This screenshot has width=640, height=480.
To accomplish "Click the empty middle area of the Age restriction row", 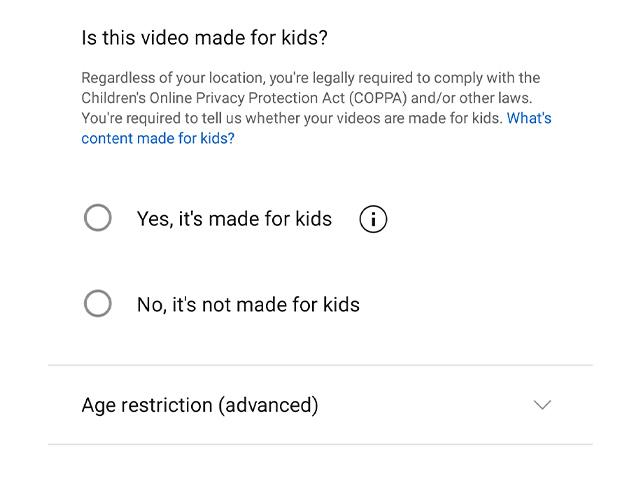I will (424, 405).
